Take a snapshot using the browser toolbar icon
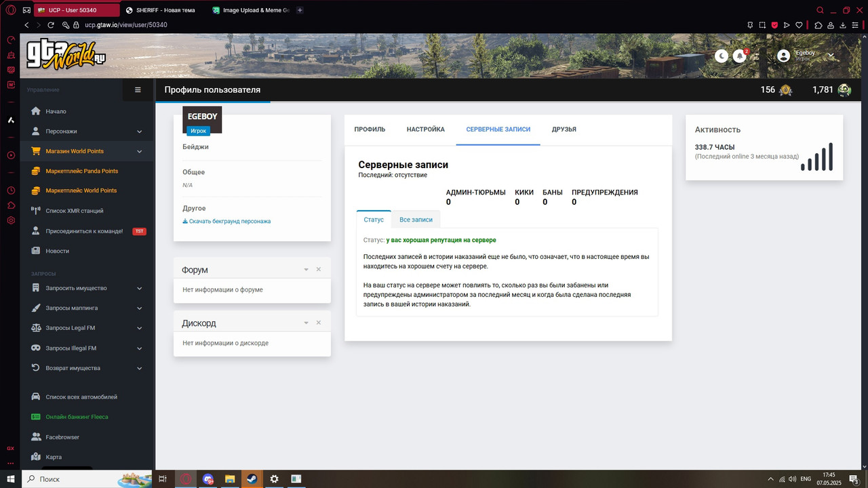 click(763, 25)
